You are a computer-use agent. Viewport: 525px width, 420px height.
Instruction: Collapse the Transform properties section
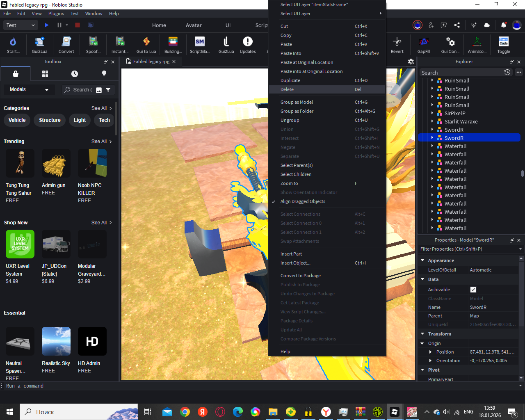point(423,334)
